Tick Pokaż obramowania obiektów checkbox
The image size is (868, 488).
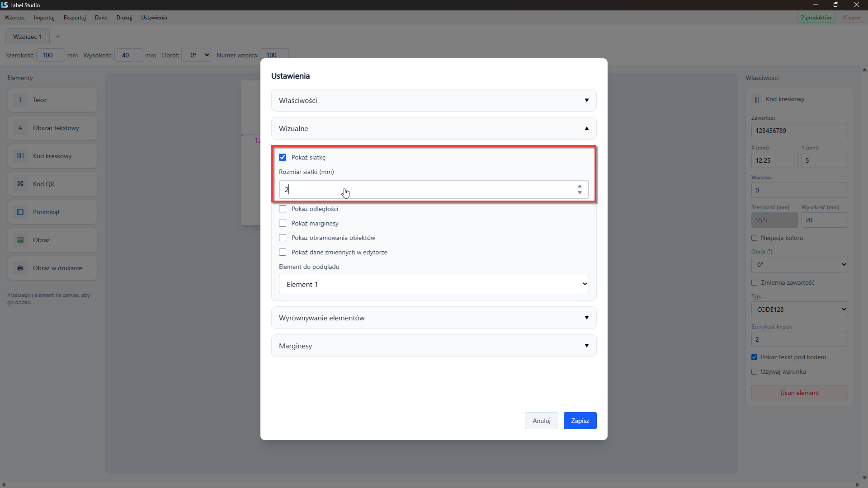click(x=283, y=238)
